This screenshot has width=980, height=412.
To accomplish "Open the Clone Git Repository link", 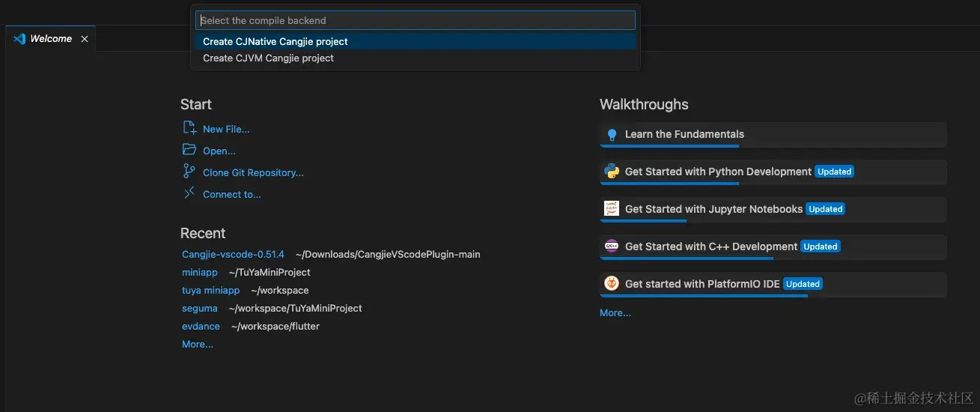I will (x=253, y=173).
